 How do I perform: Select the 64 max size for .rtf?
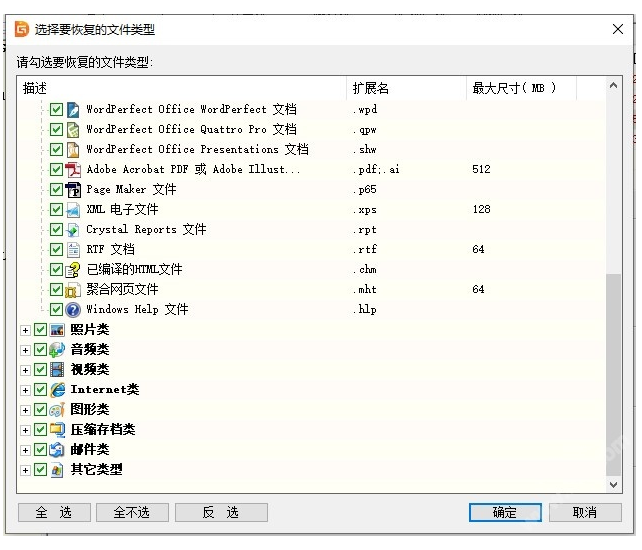[478, 249]
